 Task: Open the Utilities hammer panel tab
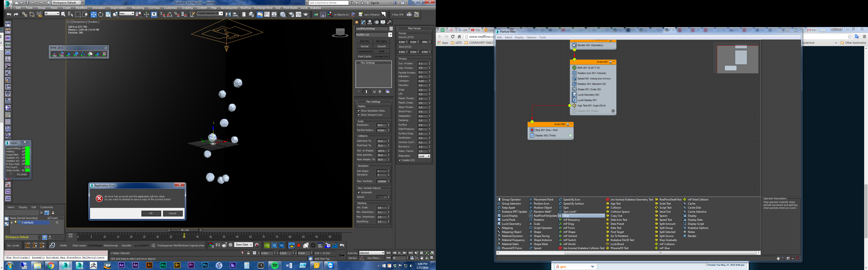click(389, 22)
